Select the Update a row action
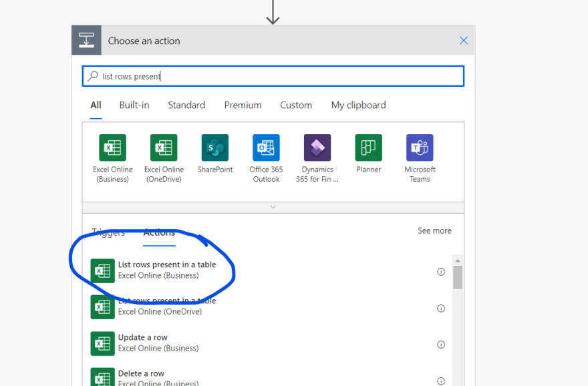588x386 pixels. 268,344
